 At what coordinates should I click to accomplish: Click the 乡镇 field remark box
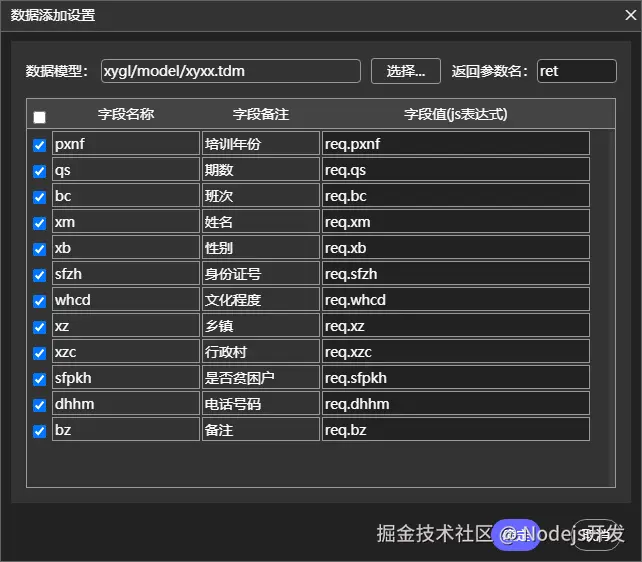[x=261, y=325]
